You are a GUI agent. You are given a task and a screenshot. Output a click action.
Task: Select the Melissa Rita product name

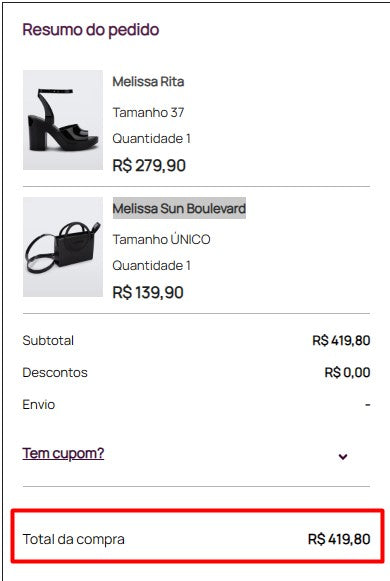148,82
